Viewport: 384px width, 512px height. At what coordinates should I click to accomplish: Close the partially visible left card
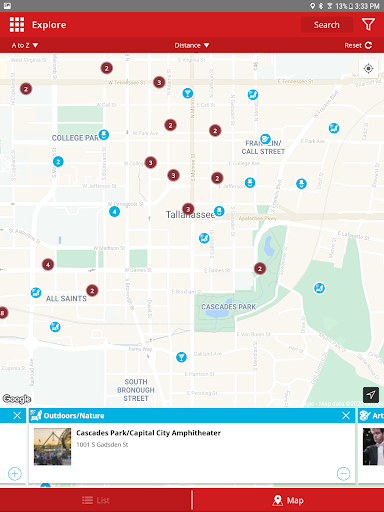pos(17,415)
